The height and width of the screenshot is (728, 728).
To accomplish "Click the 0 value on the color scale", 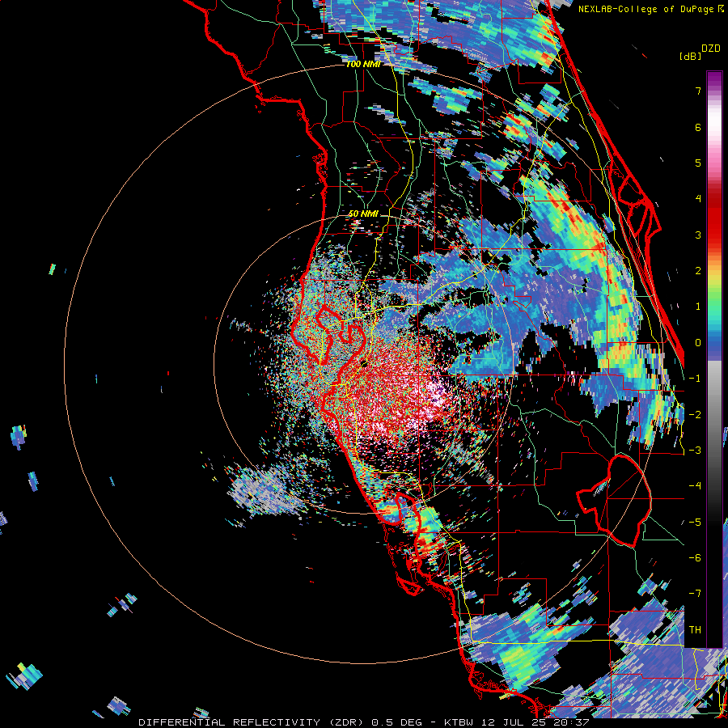I will [x=698, y=343].
